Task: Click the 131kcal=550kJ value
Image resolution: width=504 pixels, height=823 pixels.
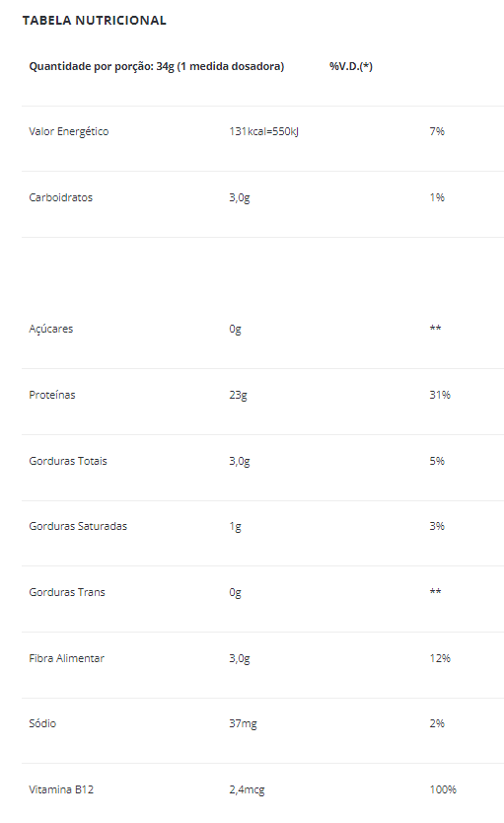Action: coord(263,132)
